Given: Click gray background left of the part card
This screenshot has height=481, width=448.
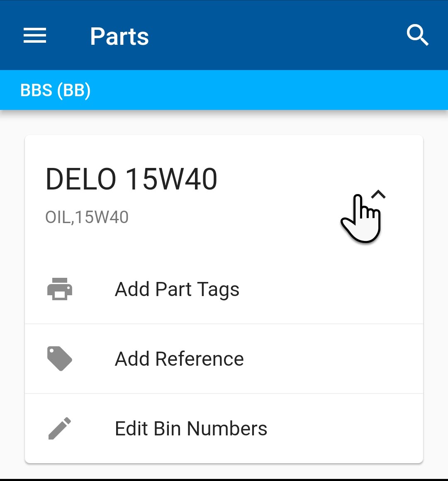Looking at the screenshot, I should click(12, 290).
